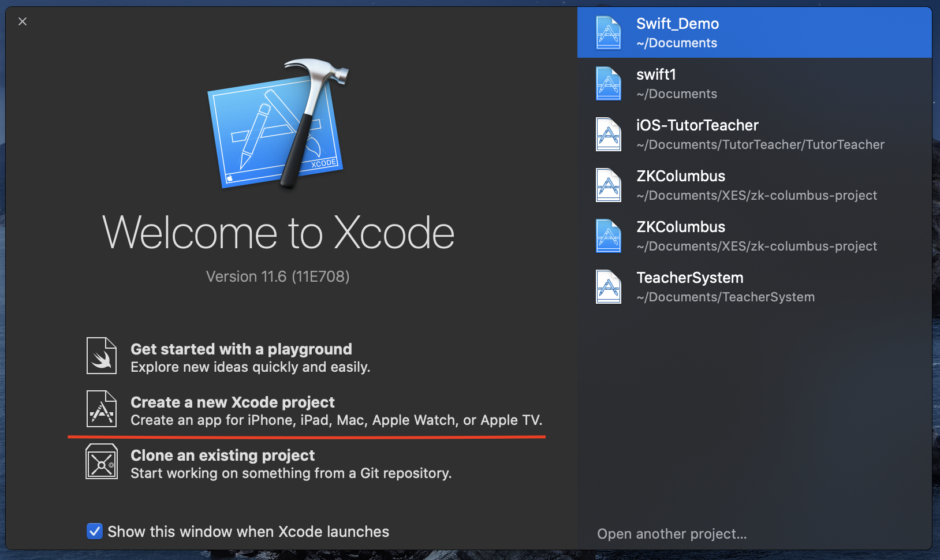Click the swift1 project file icon
Viewport: 940px width, 560px height.
point(609,84)
